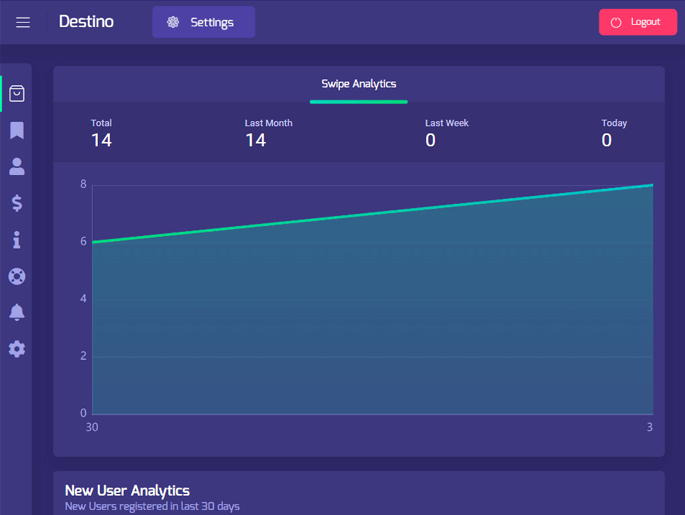
Task: Click the Destino brand logo
Action: 86,22
